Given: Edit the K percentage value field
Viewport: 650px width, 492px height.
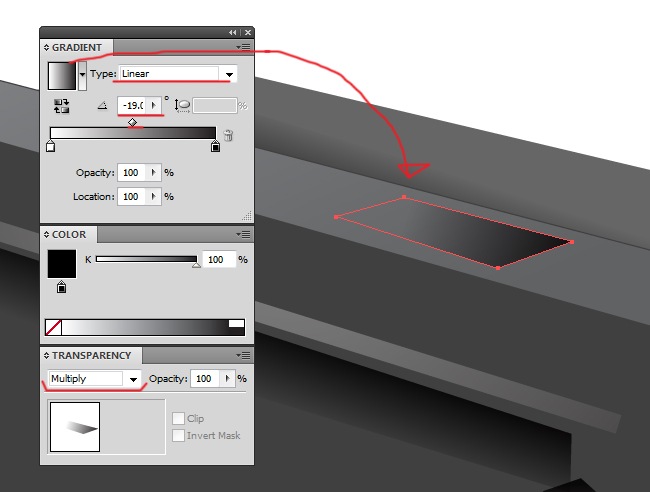Looking at the screenshot, I should (x=219, y=260).
